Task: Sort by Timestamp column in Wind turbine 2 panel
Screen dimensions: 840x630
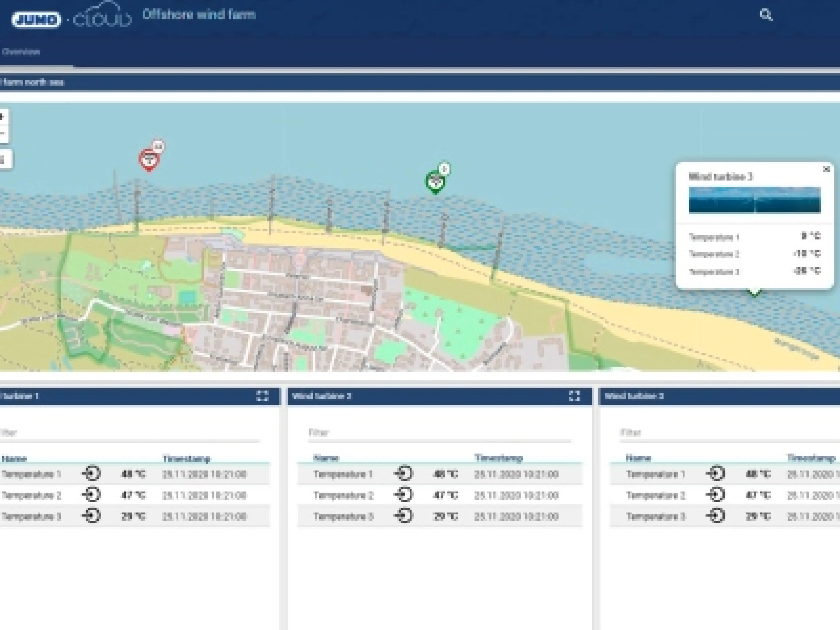Action: coord(499,458)
